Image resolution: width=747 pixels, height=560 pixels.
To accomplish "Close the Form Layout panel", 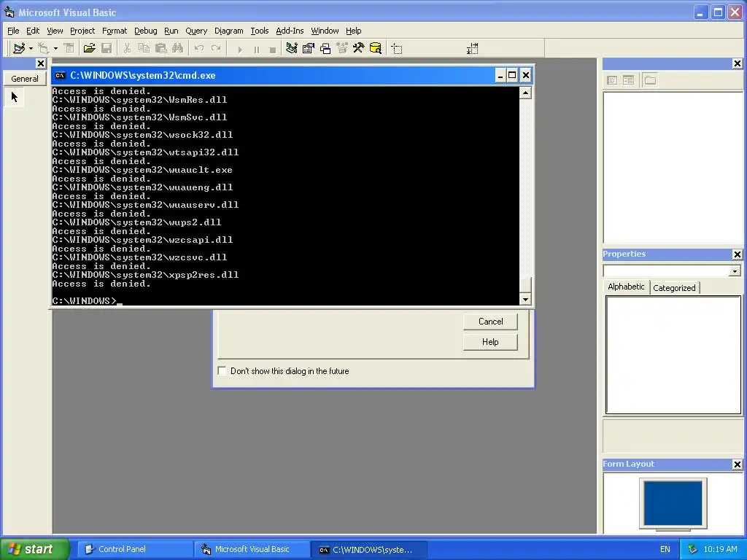I will 737,464.
